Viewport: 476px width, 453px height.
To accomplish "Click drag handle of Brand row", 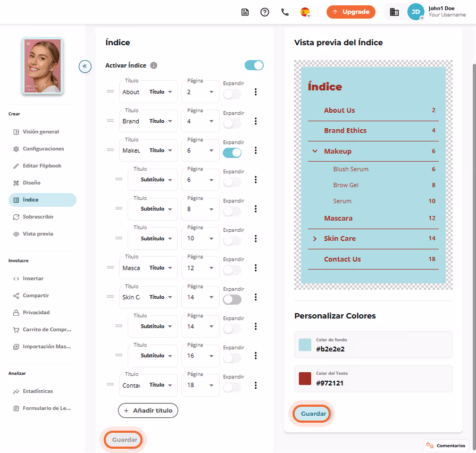I will 111,121.
